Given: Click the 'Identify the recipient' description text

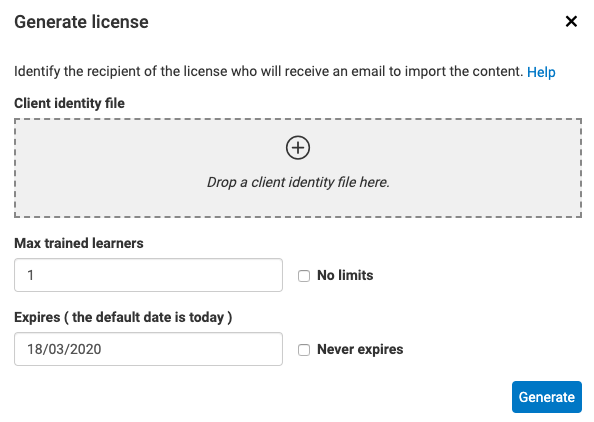Looking at the screenshot, I should pyautogui.click(x=269, y=71).
